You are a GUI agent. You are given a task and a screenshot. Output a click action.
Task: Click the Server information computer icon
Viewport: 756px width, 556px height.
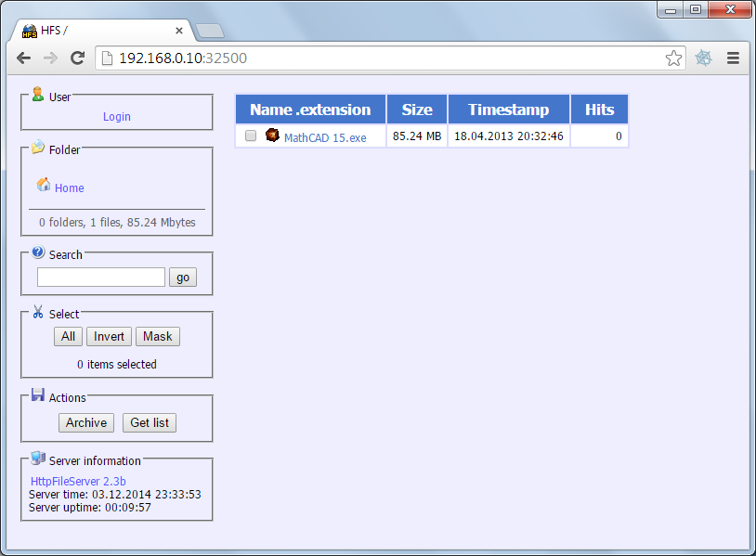point(38,459)
